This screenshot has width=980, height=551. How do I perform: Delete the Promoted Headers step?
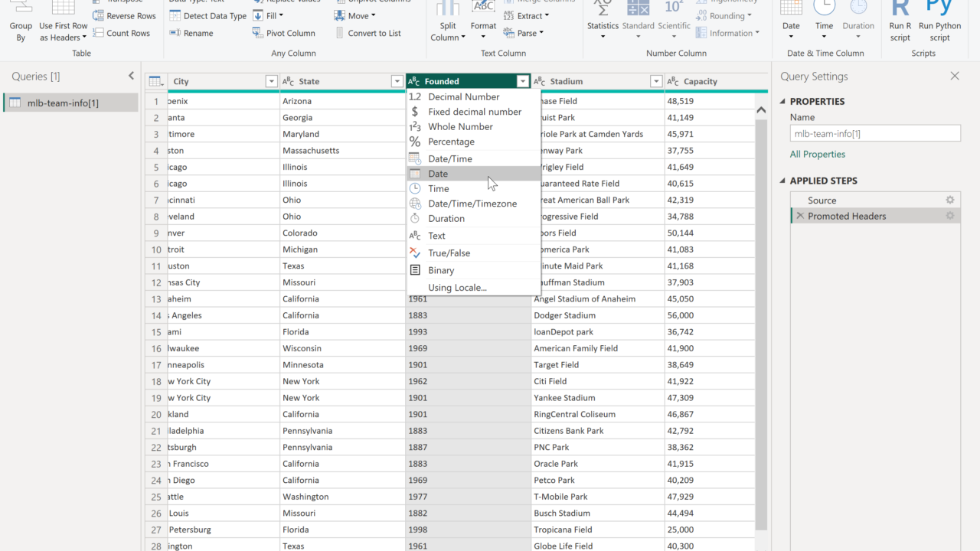pos(800,217)
